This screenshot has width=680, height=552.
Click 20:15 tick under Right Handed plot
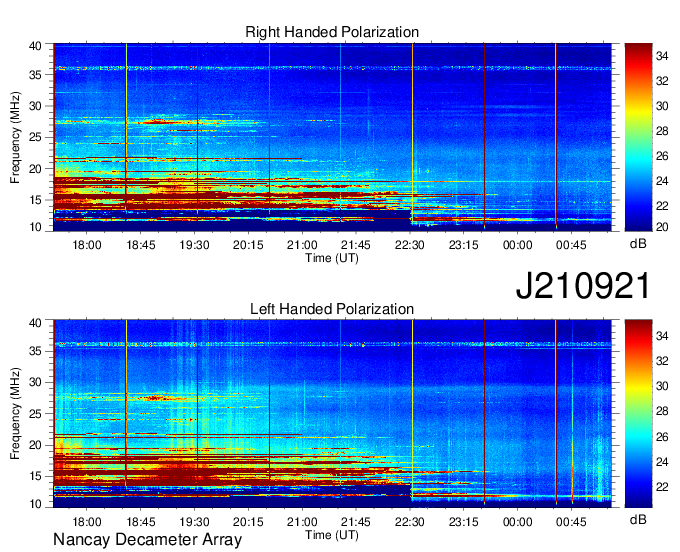(248, 245)
